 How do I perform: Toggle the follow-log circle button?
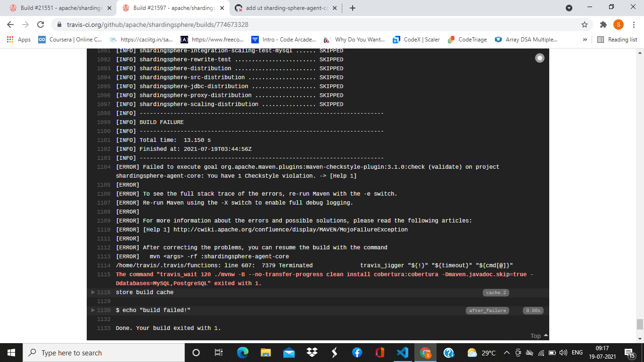540,58
